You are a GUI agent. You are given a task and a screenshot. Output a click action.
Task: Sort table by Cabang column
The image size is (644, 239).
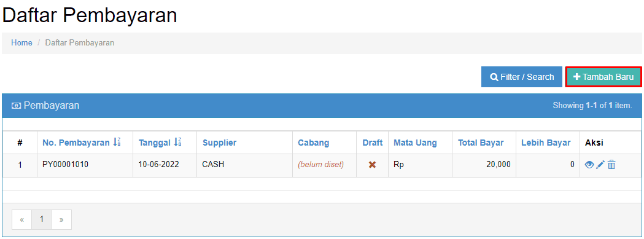tap(313, 143)
